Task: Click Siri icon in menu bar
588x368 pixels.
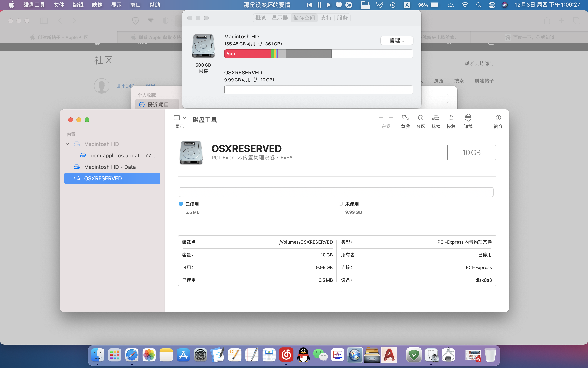Action: (505, 5)
